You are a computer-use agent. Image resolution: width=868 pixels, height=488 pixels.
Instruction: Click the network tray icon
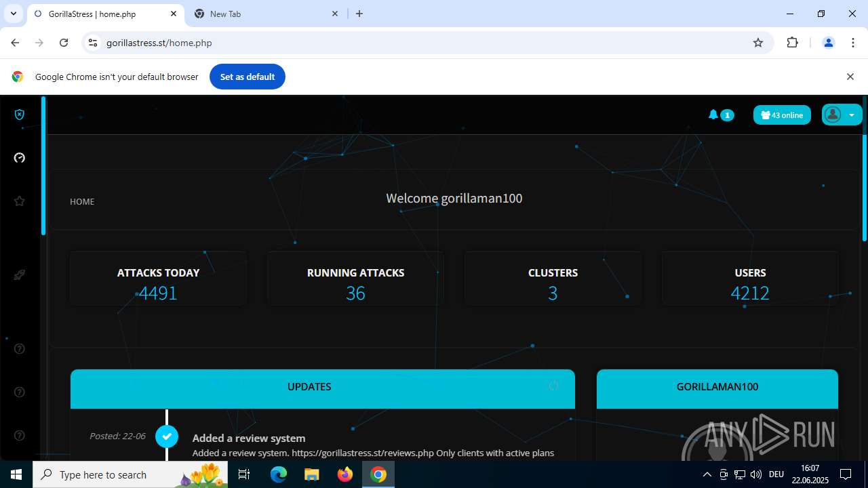tap(740, 474)
